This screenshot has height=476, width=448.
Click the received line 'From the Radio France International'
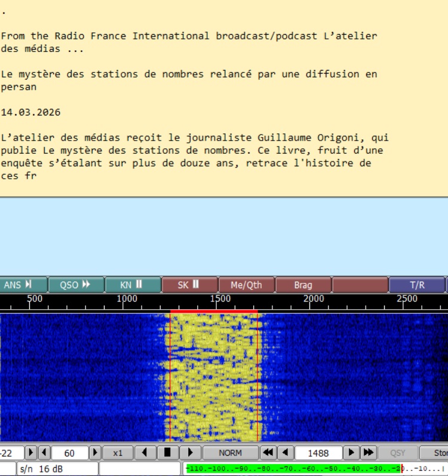(x=189, y=36)
